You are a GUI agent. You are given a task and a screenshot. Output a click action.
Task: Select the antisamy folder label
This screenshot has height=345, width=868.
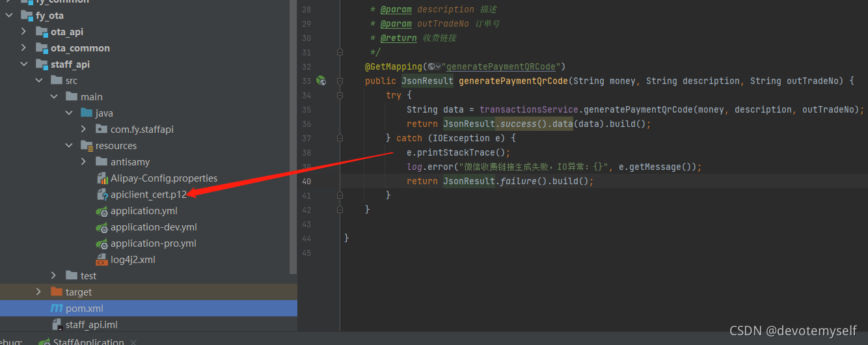[130, 162]
